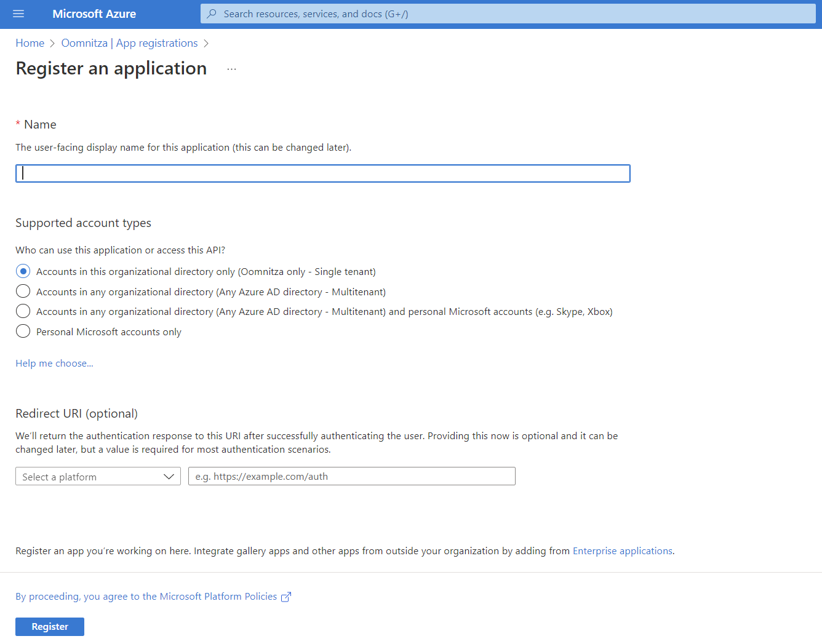Image resolution: width=822 pixels, height=644 pixels.
Task: Open the ellipsis next to Register an application
Action: point(231,69)
